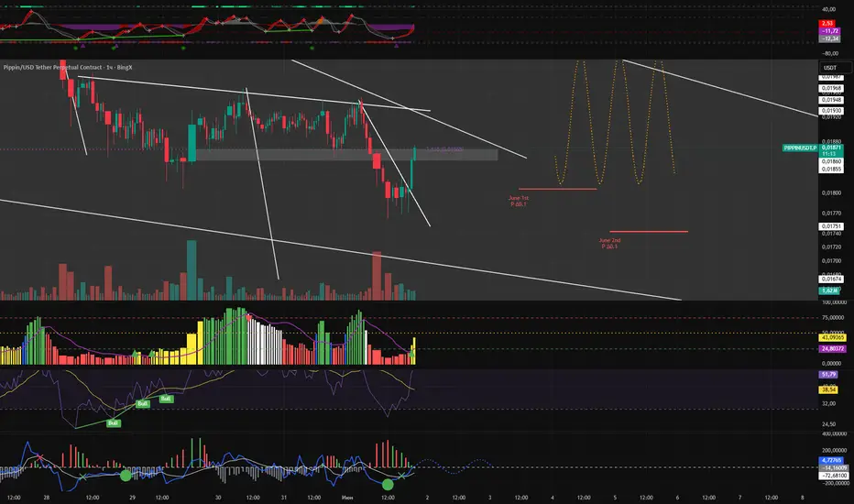This screenshot has width=854, height=504.
Task: Select the gray horizontal zone rectangle on chart
Action: (x=346, y=155)
